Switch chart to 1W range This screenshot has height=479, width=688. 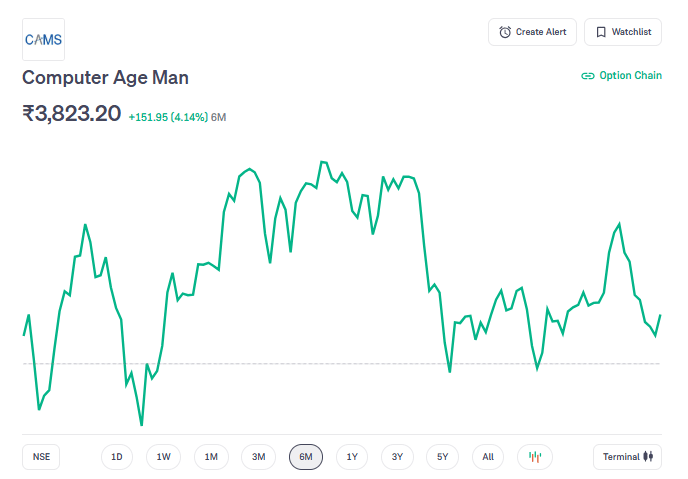pyautogui.click(x=164, y=457)
